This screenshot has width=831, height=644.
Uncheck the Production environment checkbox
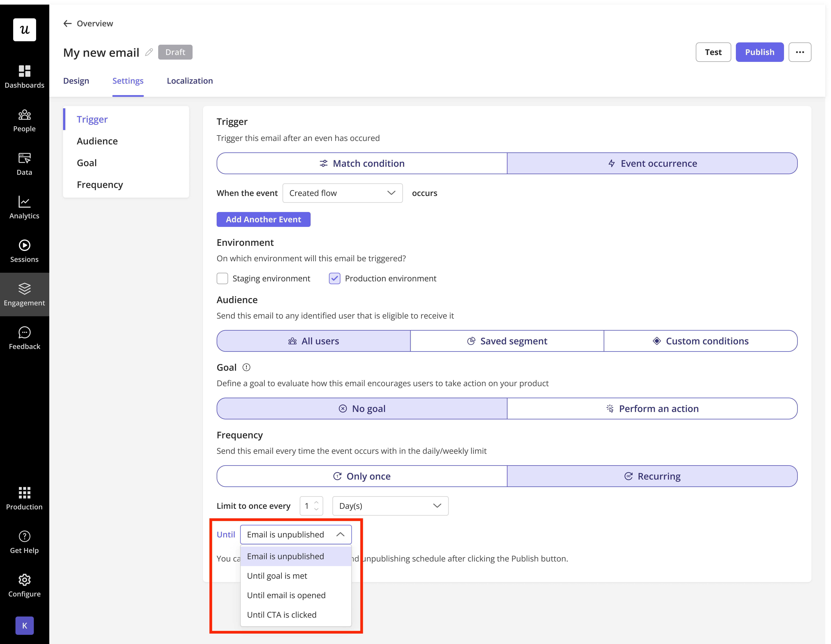(334, 278)
